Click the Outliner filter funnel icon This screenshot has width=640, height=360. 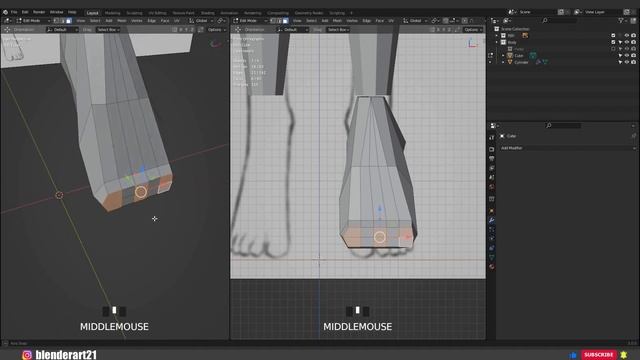pyautogui.click(x=621, y=20)
